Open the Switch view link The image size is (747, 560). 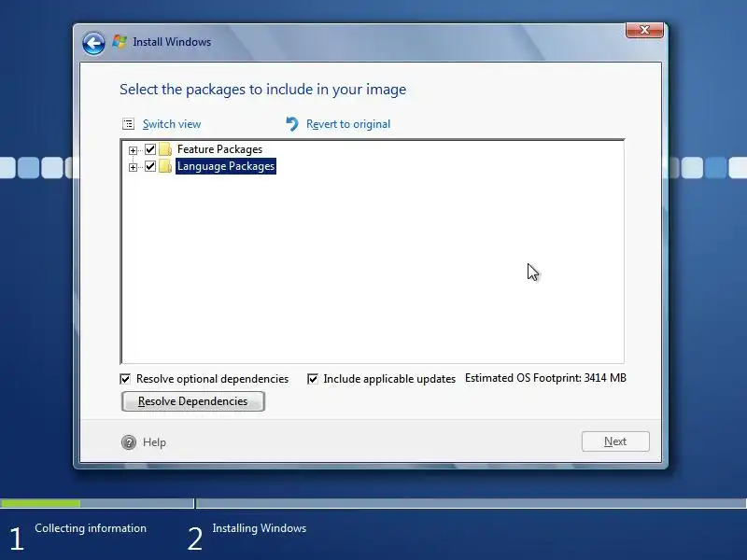tap(172, 124)
